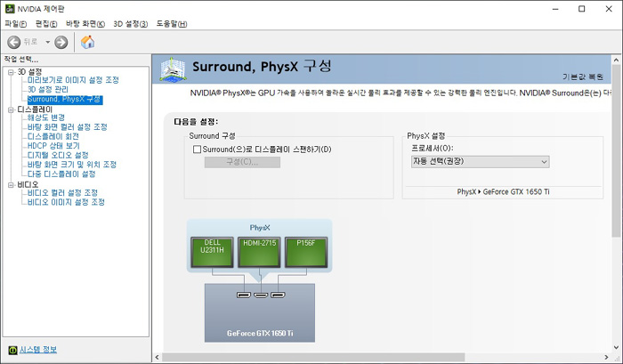Viewport: 623px width, 364px height.
Task: Select Surround, PhysX 구성 tree item
Action: tap(65, 100)
